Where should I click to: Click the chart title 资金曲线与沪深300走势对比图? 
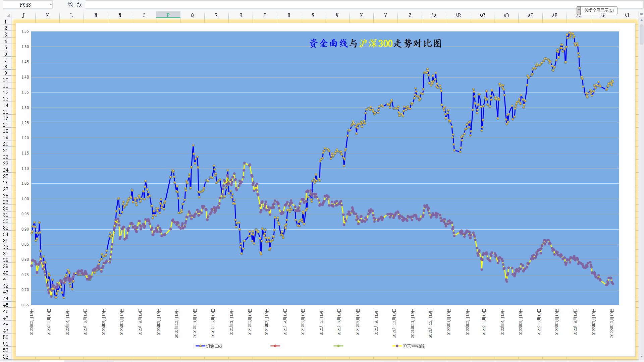pyautogui.click(x=375, y=43)
